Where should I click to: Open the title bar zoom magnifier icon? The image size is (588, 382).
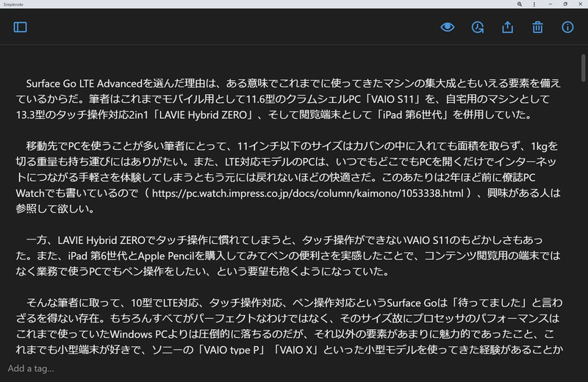point(520,4)
